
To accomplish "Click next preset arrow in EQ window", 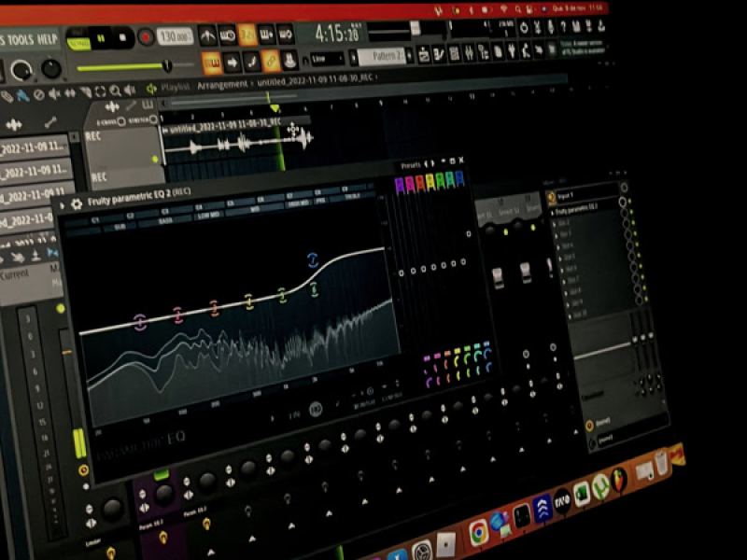I will click(x=432, y=163).
